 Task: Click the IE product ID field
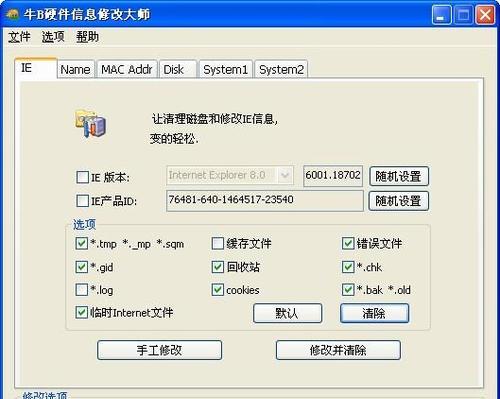265,200
